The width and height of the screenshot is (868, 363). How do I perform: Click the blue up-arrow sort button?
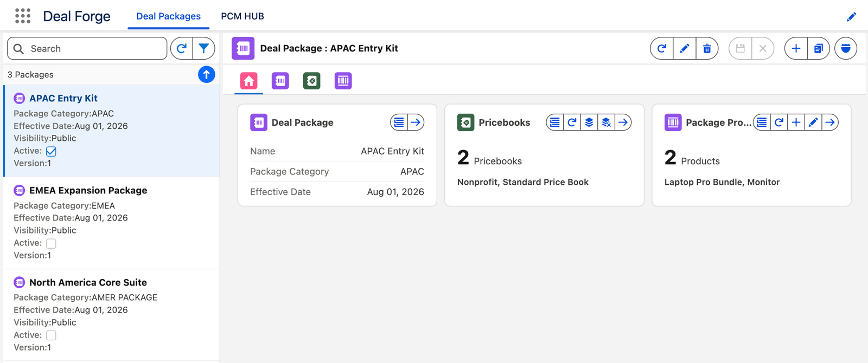pos(206,74)
